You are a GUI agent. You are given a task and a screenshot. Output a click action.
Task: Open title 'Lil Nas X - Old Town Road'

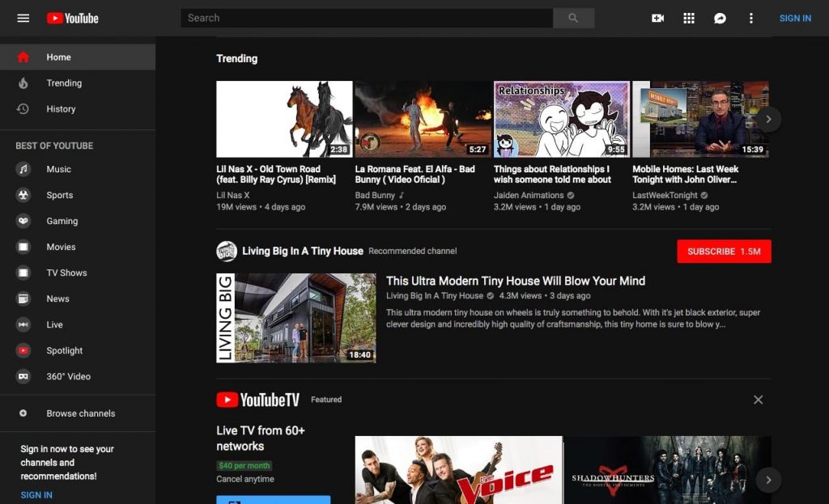(x=276, y=175)
